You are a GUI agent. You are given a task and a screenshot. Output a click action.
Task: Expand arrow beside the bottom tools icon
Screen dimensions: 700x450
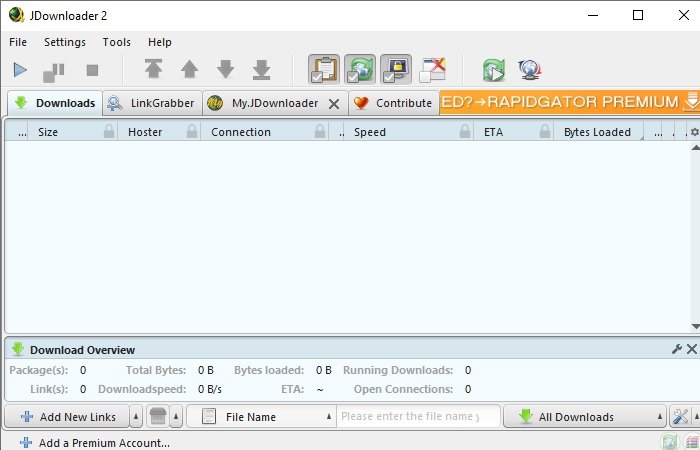pos(696,417)
